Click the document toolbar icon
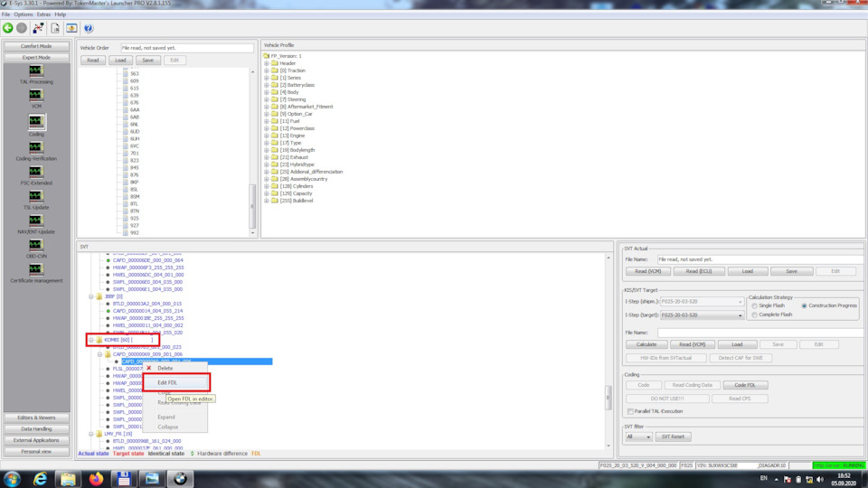Viewport: 868px width, 488px height. 55,28
